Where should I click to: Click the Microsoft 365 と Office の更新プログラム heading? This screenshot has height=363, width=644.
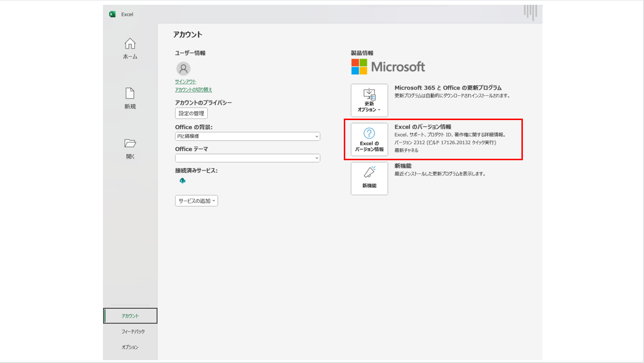pos(448,88)
